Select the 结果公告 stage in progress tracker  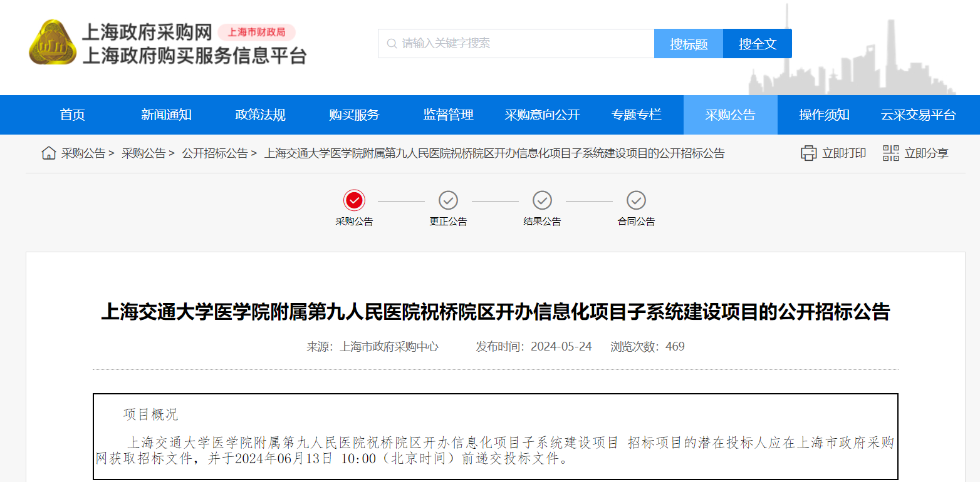542,200
